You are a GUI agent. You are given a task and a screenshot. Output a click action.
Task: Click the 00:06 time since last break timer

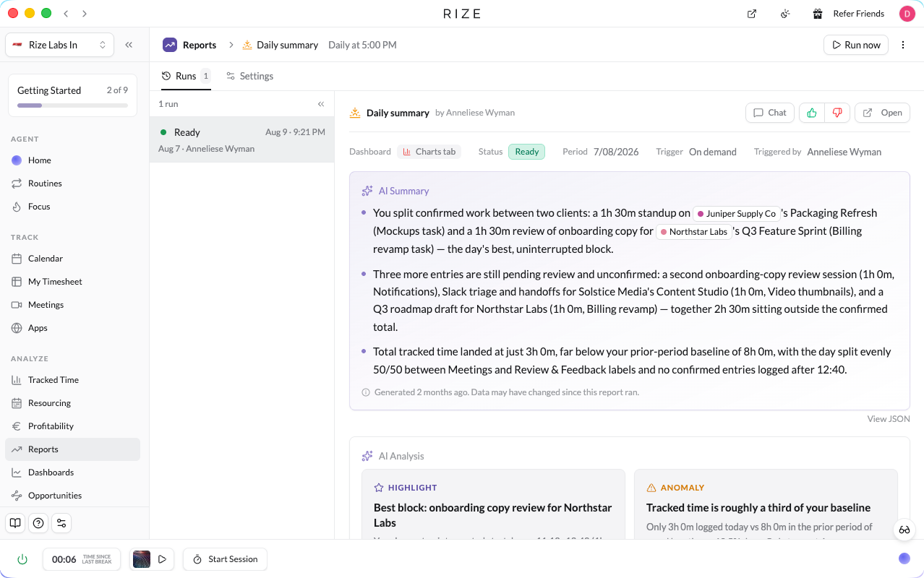81,559
